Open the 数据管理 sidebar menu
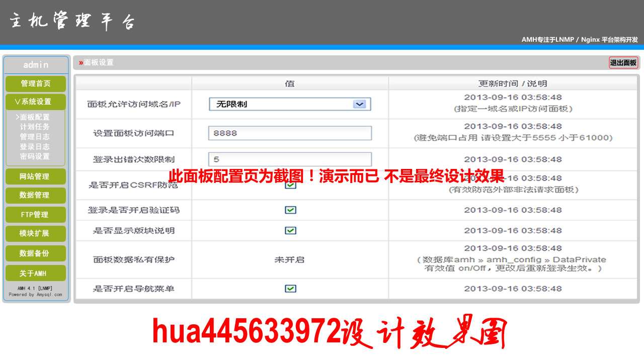 [35, 196]
